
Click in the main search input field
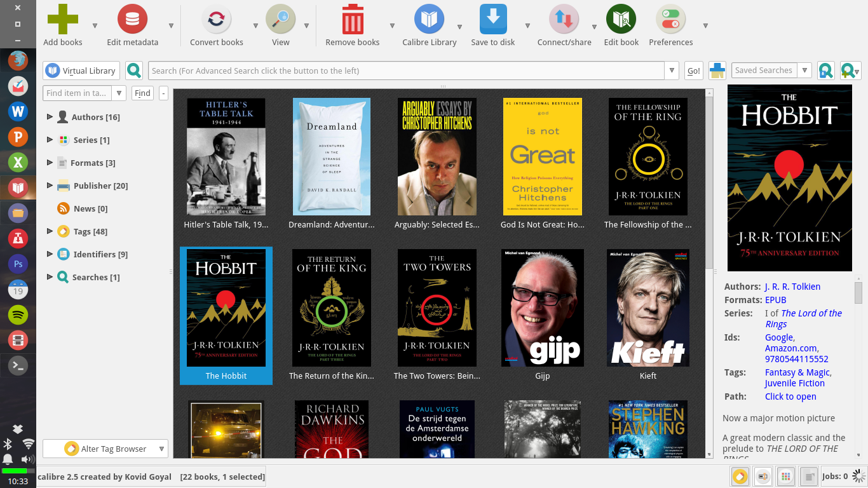[407, 71]
